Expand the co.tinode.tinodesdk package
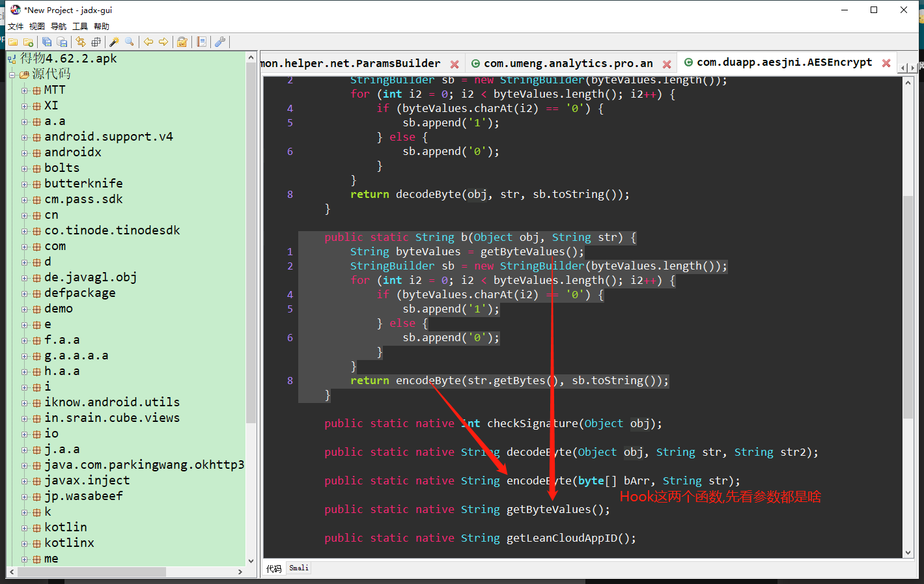Screen dimensions: 924x584 (24, 231)
